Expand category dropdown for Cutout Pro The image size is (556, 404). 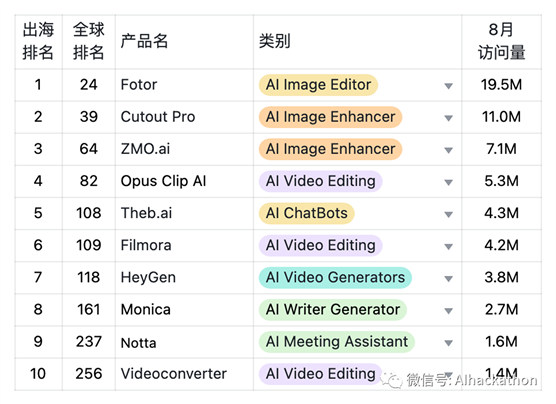(449, 118)
